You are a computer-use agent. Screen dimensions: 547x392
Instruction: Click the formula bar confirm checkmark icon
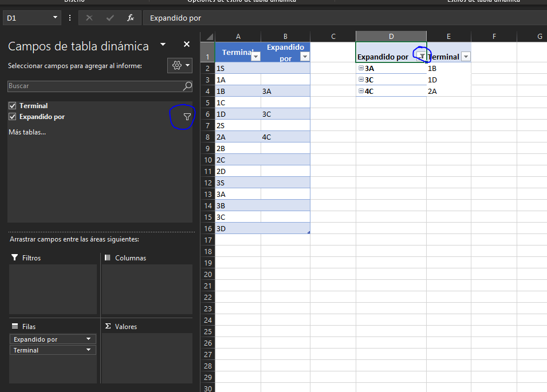tap(110, 18)
